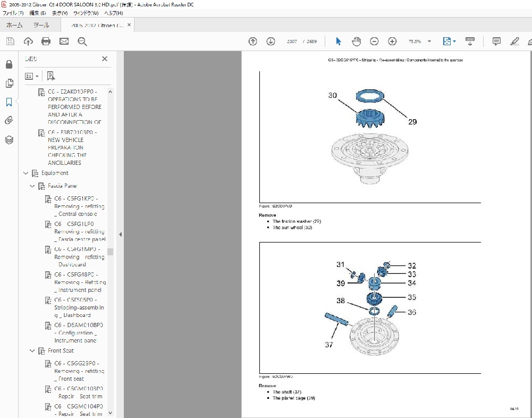Click the bookmarks scrollbar thumb
This screenshot has width=532, height=418.
(x=110, y=252)
